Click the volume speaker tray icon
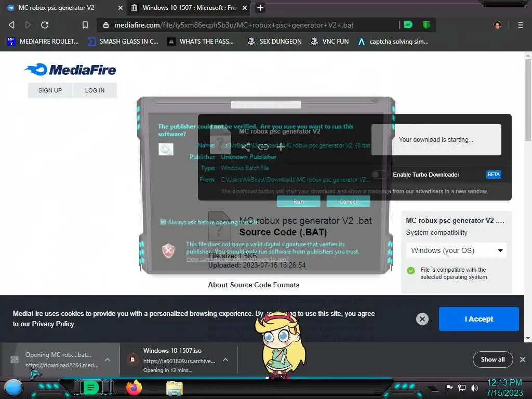 point(474,388)
